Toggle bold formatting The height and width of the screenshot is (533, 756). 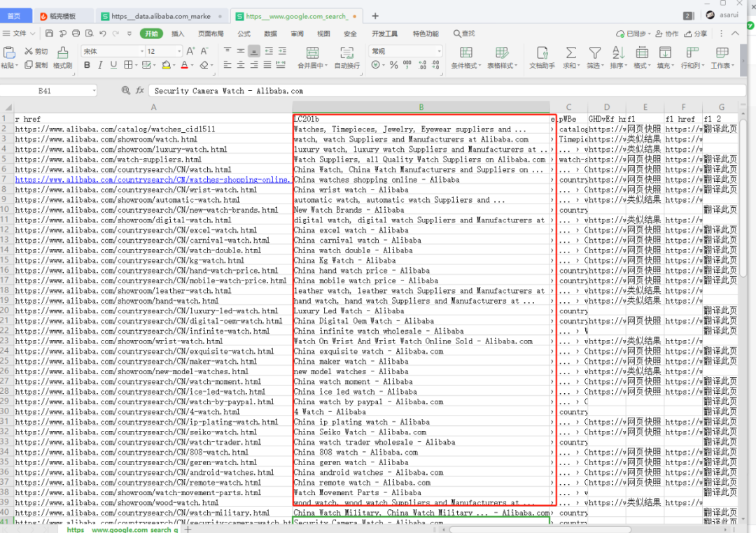point(87,65)
